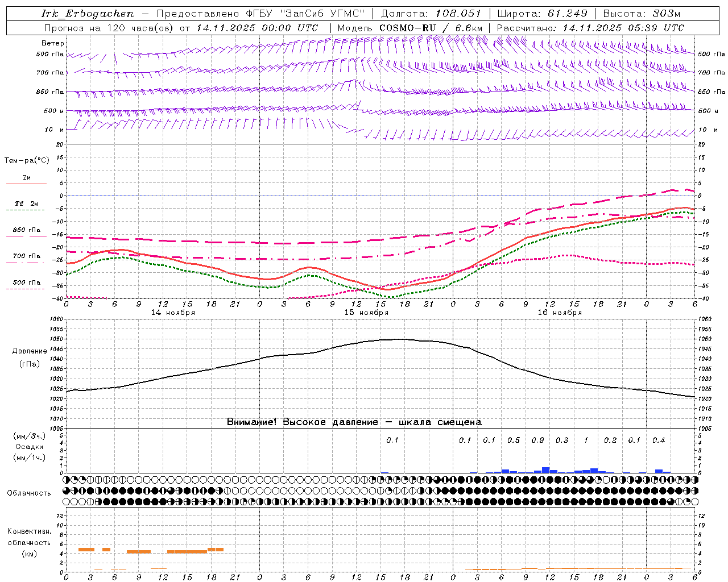Click the Рассчитано: 14.11.2025 05:39 UTC timestamp

590,28
